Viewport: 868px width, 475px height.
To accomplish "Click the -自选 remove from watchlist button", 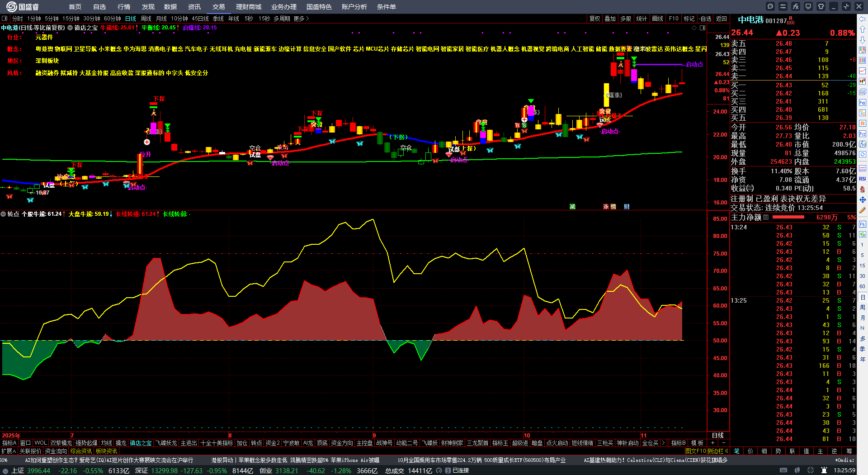I will coord(705,19).
